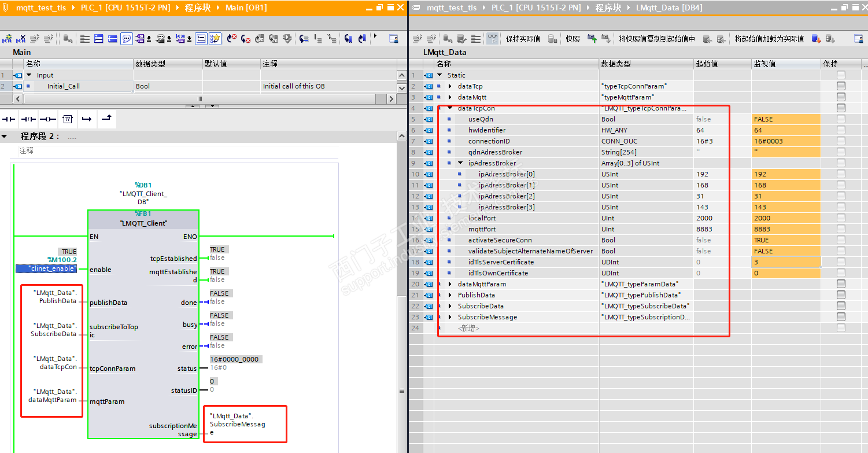Click the close branch icon
The image size is (868, 453).
pyautogui.click(x=106, y=119)
